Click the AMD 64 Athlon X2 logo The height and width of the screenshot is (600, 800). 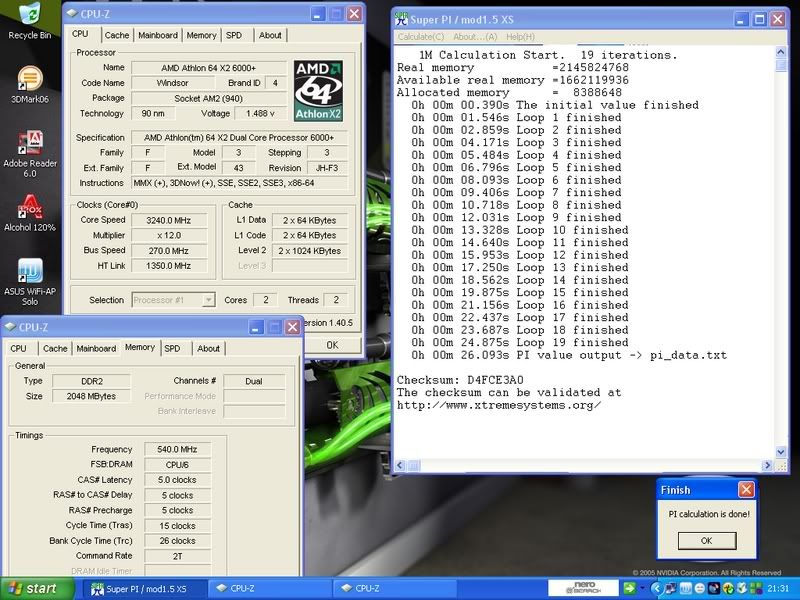click(318, 91)
